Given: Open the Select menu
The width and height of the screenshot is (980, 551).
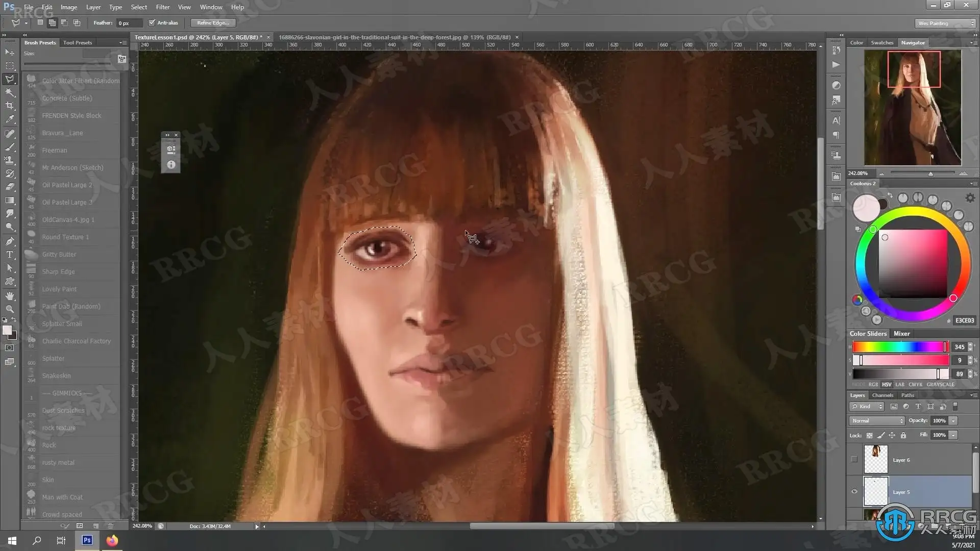Looking at the screenshot, I should (x=139, y=7).
